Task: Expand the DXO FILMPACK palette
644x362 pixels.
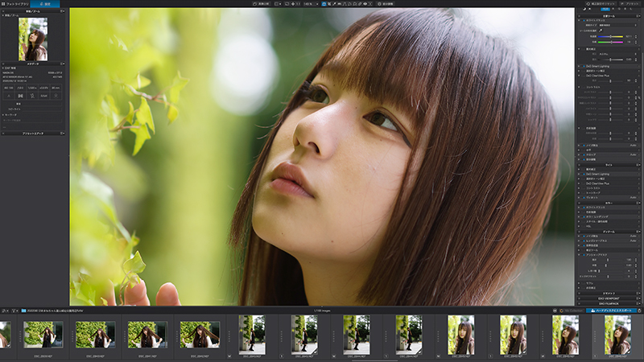Action: pos(609,303)
